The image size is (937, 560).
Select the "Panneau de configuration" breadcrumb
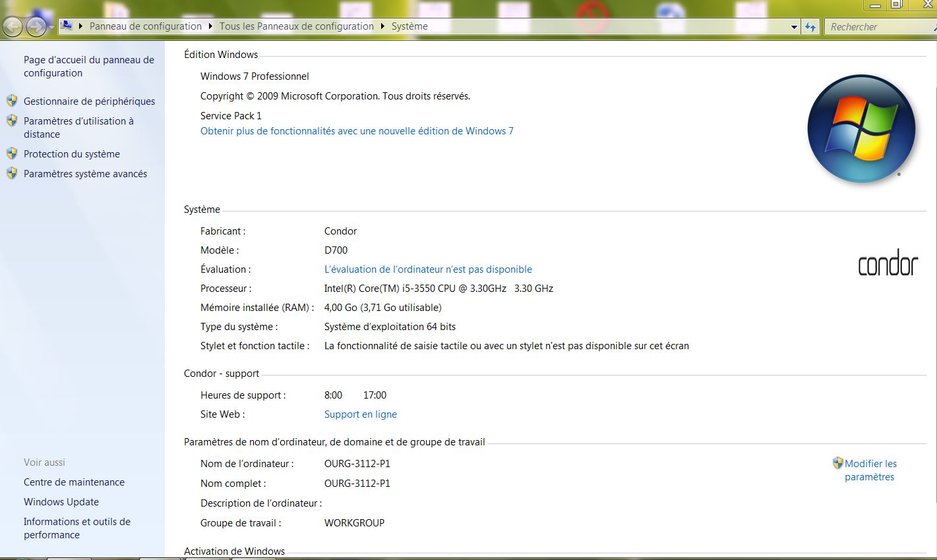tap(146, 26)
